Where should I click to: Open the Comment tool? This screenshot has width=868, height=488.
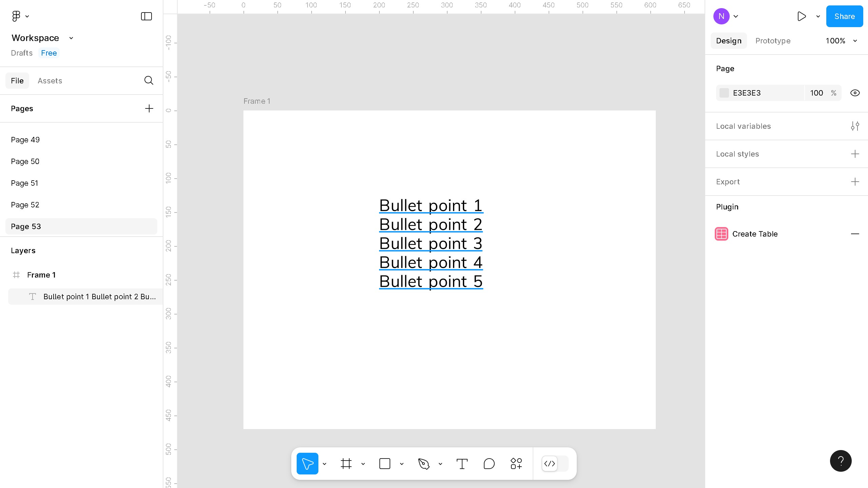(489, 464)
